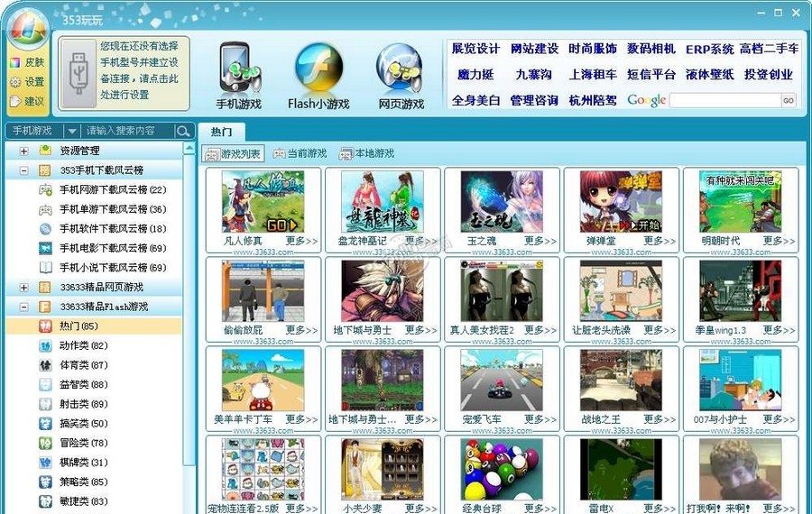Open the 凡人修真 game thumbnail
Viewport: 812px width, 514px height.
(263, 202)
